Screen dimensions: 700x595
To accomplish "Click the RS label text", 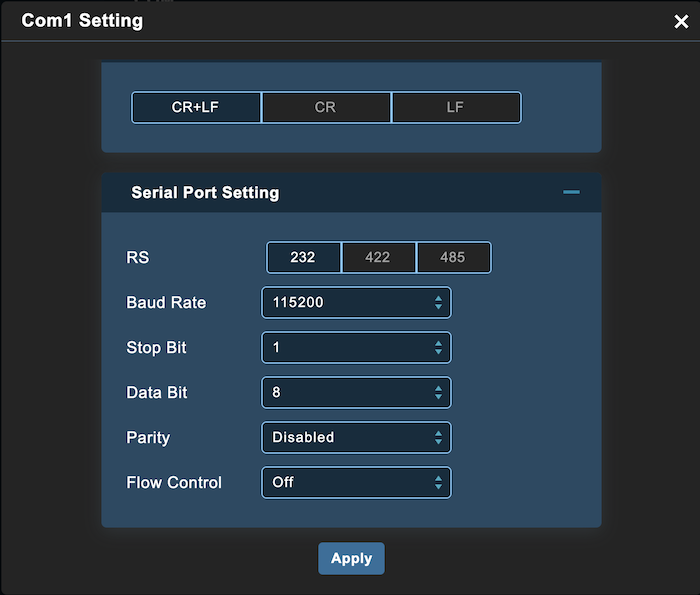I will click(x=138, y=258).
